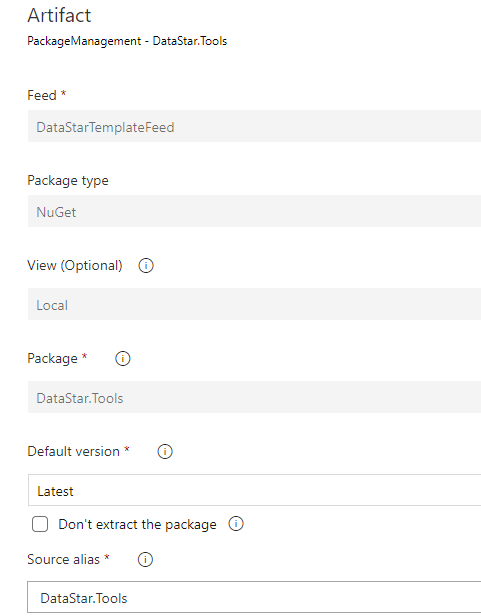Click info icon after Don't extract the package
Screen dimensions: 481x616
click(236, 524)
